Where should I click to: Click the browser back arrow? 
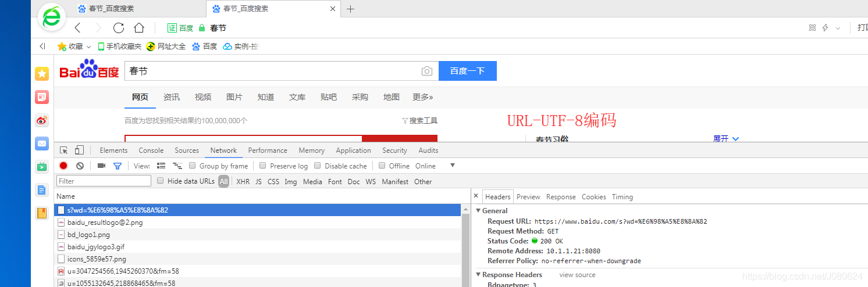[78, 28]
